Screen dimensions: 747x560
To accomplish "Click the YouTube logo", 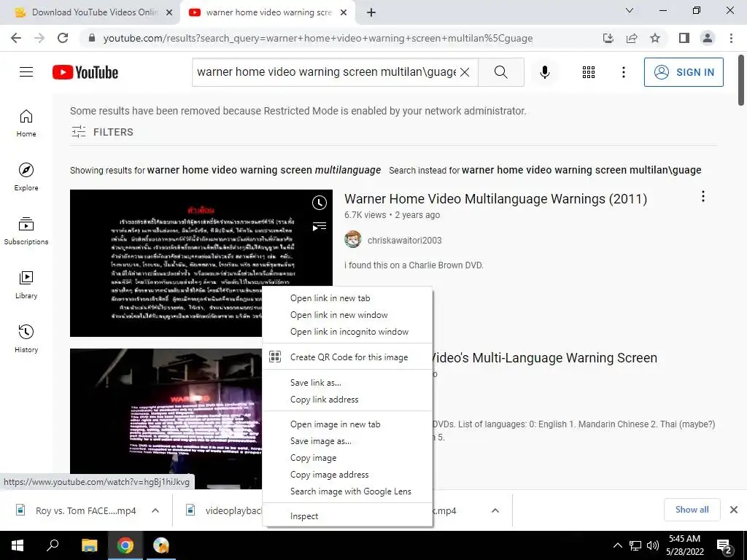I will point(85,72).
